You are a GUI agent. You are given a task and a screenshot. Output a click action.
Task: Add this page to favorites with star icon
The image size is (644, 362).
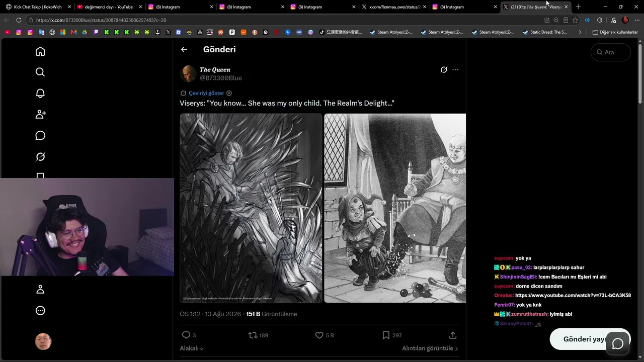coord(575,20)
